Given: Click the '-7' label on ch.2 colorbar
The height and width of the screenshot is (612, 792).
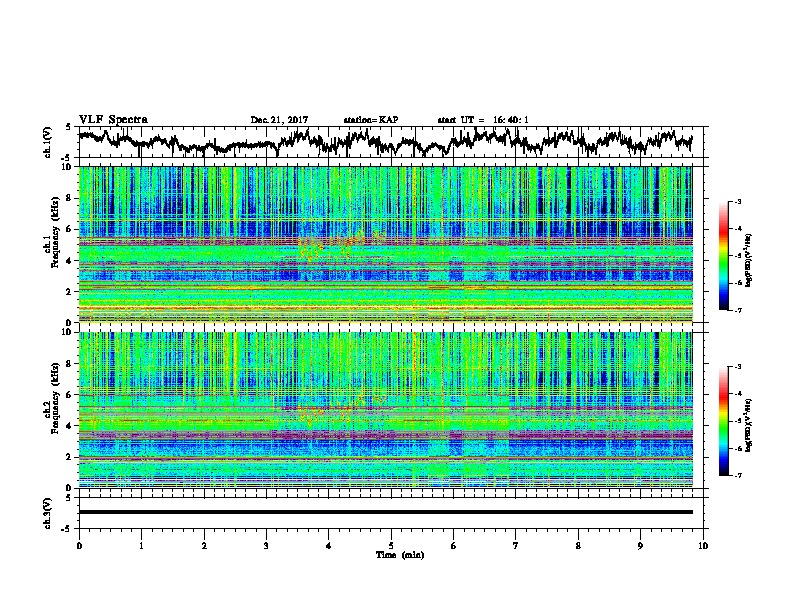Looking at the screenshot, I should (737, 475).
